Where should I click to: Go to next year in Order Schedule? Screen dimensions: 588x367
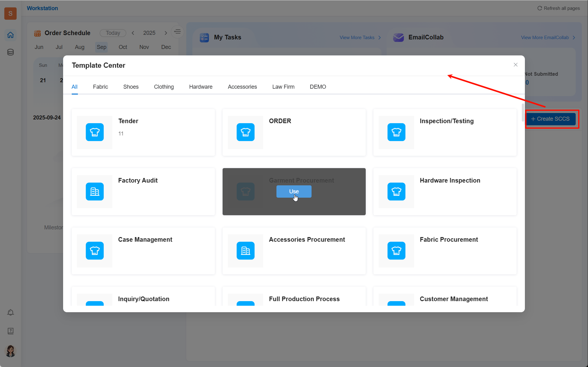pyautogui.click(x=166, y=33)
